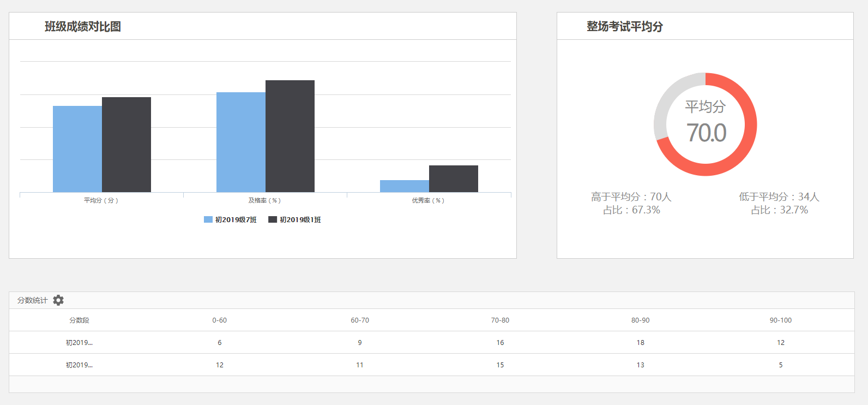
Task: Click the second 初2019... row label
Action: [x=79, y=365]
